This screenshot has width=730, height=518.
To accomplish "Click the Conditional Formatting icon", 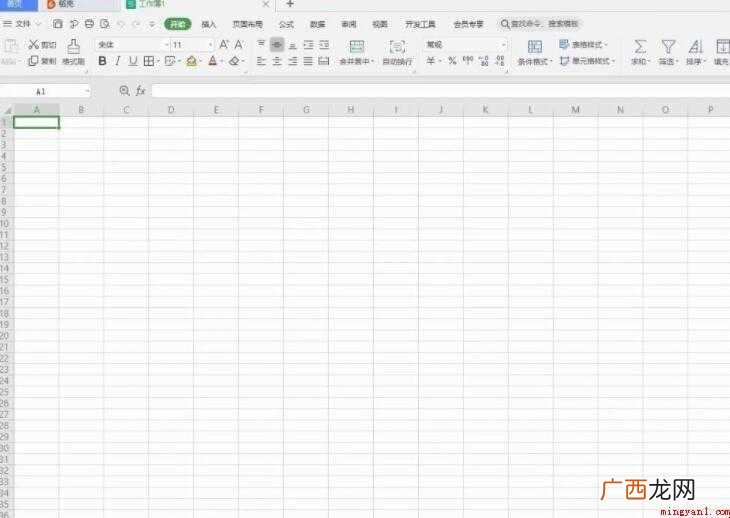I will pyautogui.click(x=534, y=46).
